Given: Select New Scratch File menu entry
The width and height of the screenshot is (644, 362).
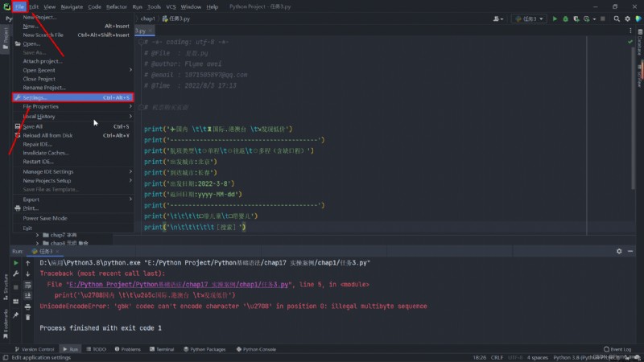Looking at the screenshot, I should coord(73,35).
